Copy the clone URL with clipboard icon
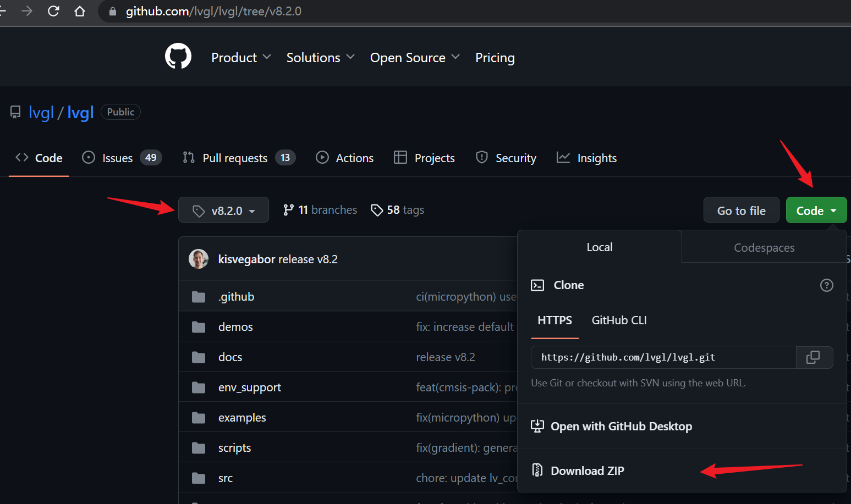This screenshot has width=851, height=504. [x=813, y=357]
